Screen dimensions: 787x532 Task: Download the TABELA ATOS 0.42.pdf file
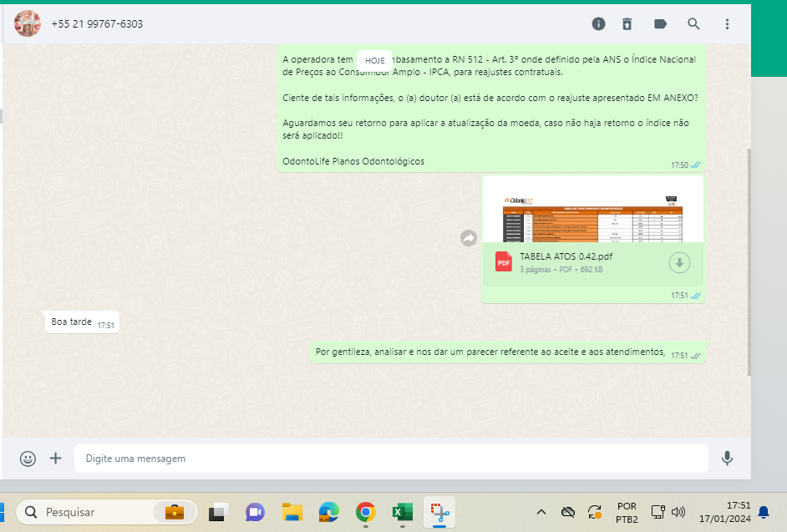point(679,262)
